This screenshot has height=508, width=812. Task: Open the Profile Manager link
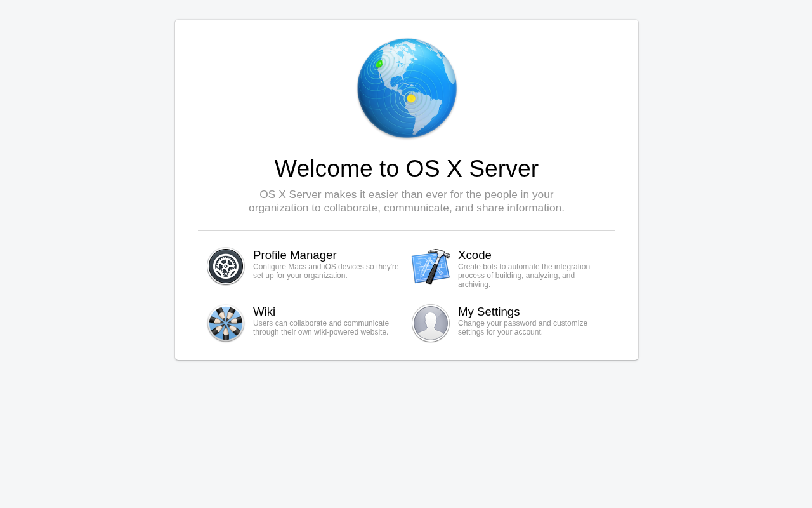tap(295, 255)
